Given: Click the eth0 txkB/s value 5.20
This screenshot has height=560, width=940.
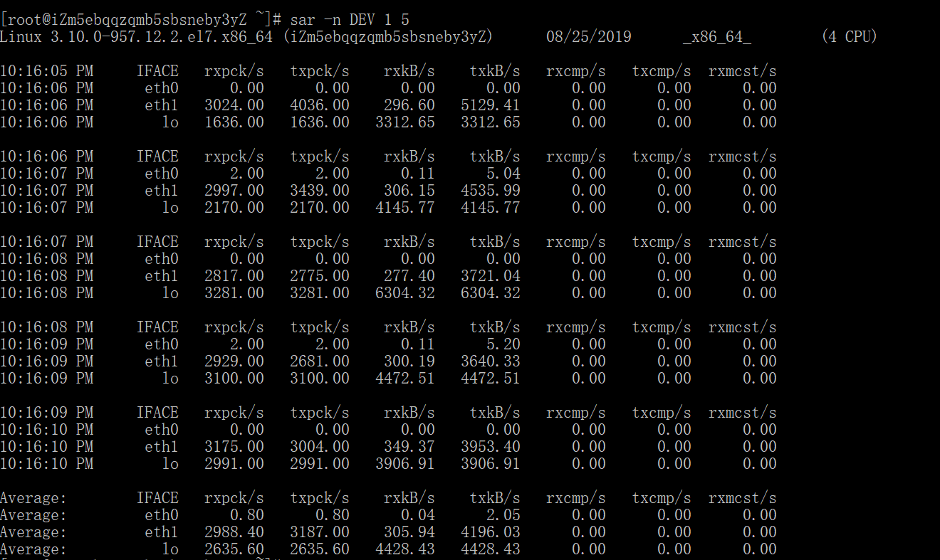Looking at the screenshot, I should coord(503,344).
